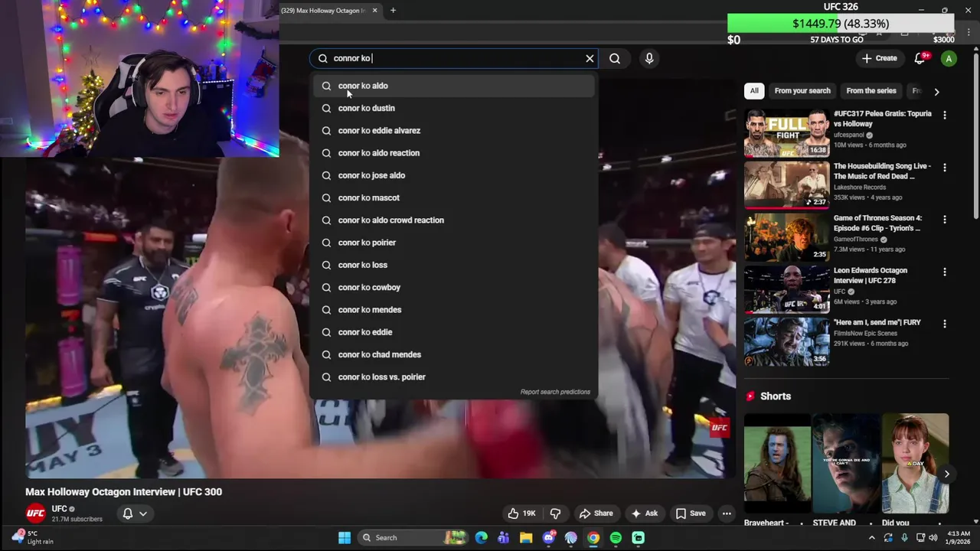980x551 pixels.
Task: Open options for Leon Edwards Octagon Interview
Action: [x=945, y=272]
